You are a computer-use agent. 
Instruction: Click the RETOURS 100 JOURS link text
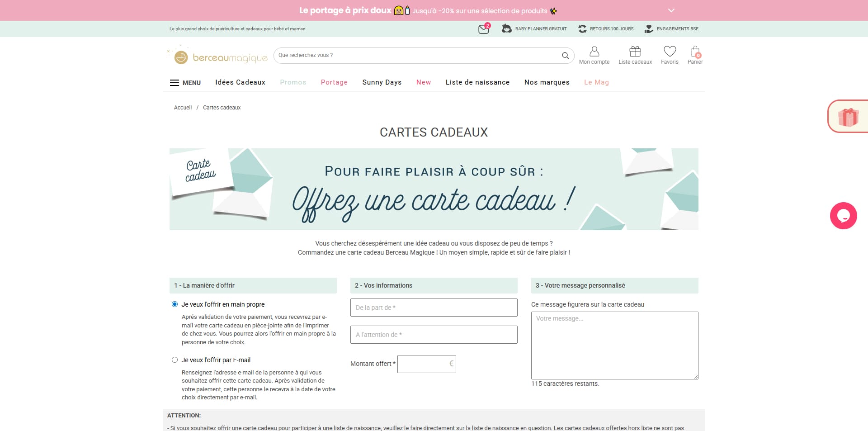click(612, 29)
